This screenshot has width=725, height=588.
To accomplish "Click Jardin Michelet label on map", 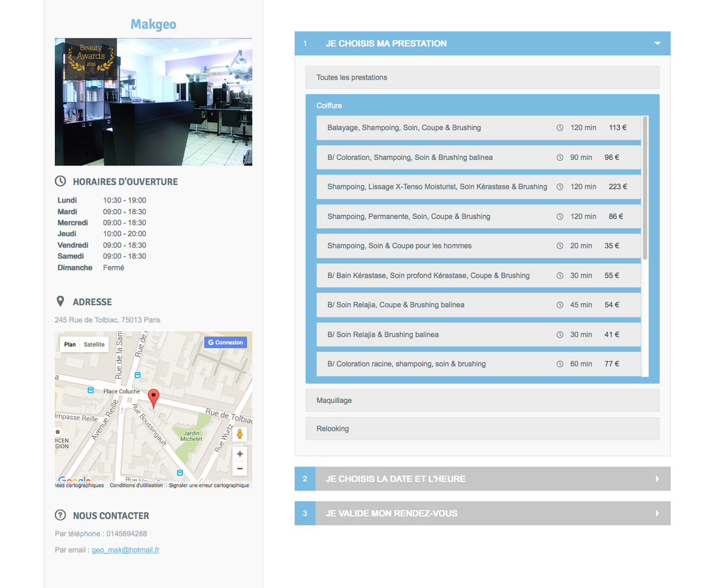I will click(x=191, y=436).
